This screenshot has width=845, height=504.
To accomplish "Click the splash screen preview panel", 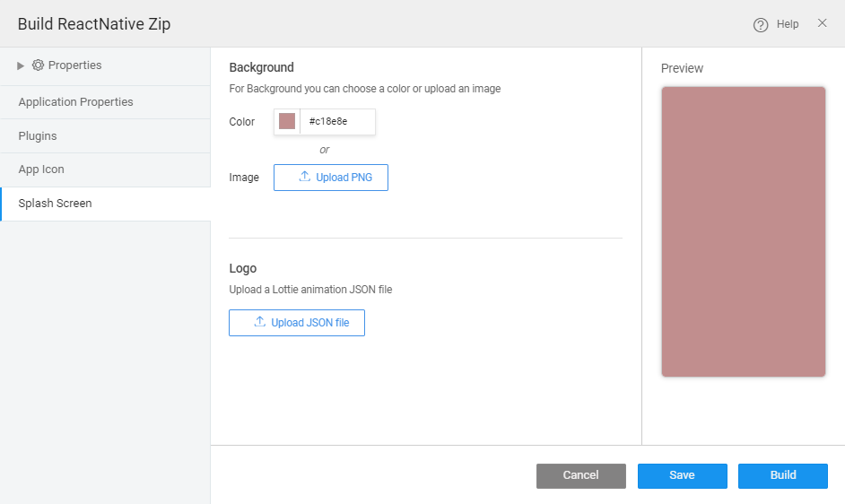I will pyautogui.click(x=743, y=231).
